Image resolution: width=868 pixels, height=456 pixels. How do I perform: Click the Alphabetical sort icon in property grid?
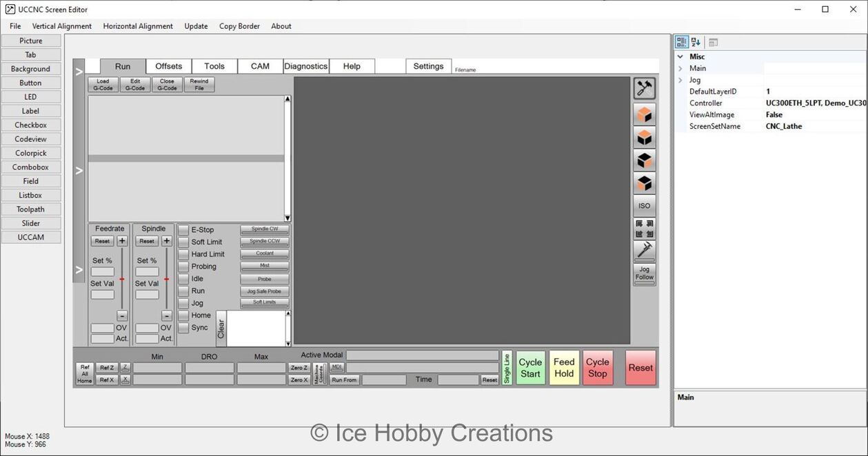696,42
